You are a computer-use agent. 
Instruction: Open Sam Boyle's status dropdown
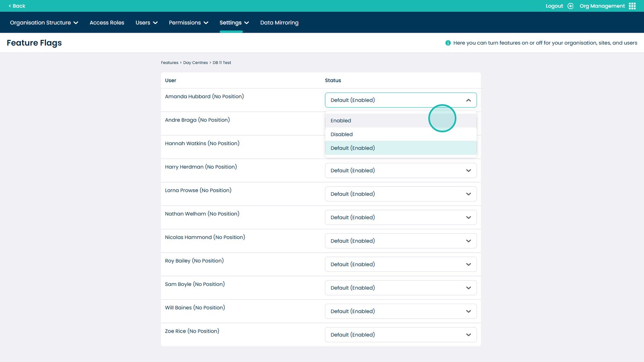pos(469,288)
